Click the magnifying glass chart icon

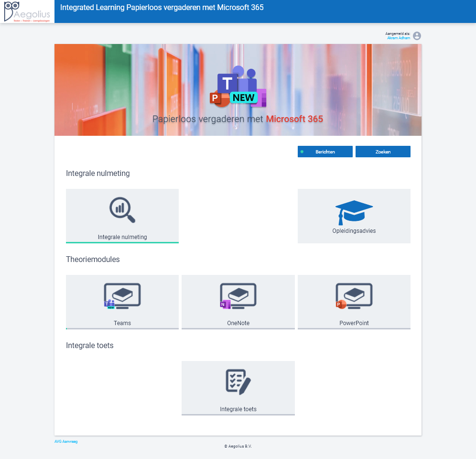pyautogui.click(x=122, y=210)
